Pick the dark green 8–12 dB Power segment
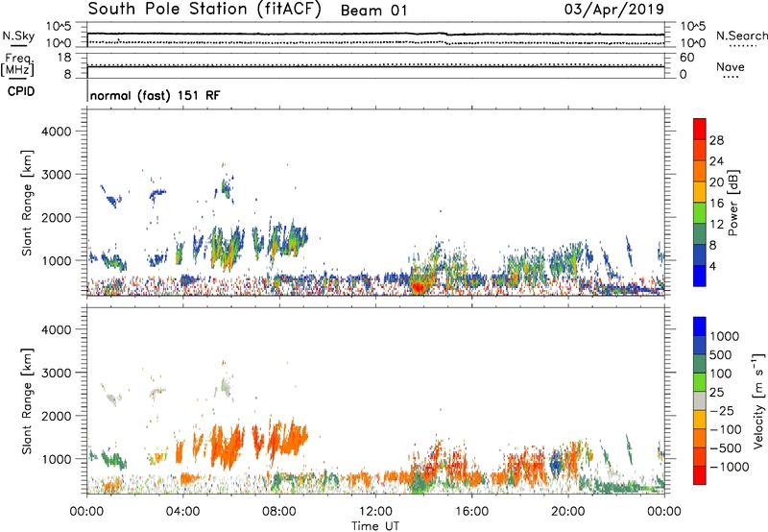Screen dimensions: 768x532 click(700, 233)
